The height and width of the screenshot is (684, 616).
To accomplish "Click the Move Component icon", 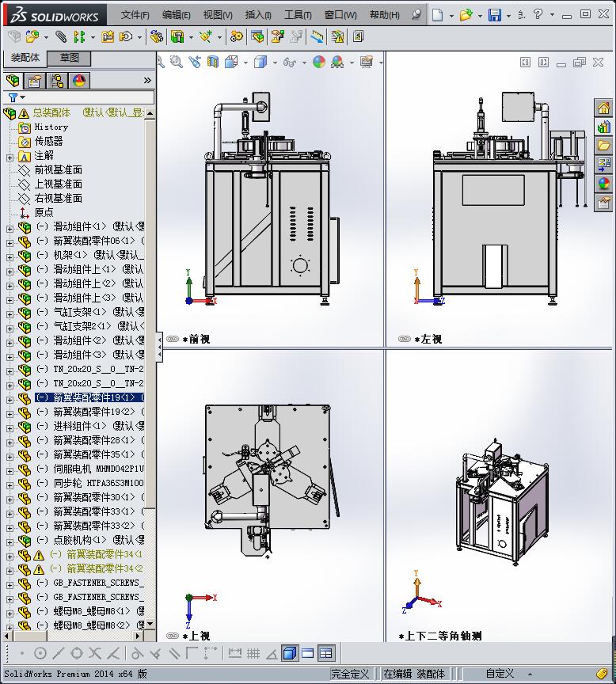I will pos(126,36).
